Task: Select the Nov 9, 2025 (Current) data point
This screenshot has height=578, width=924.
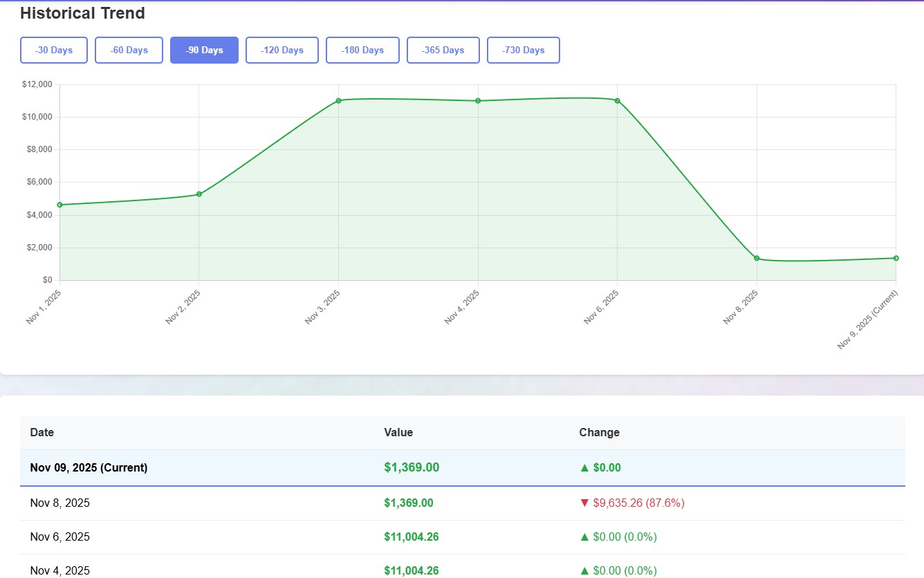Action: point(896,258)
